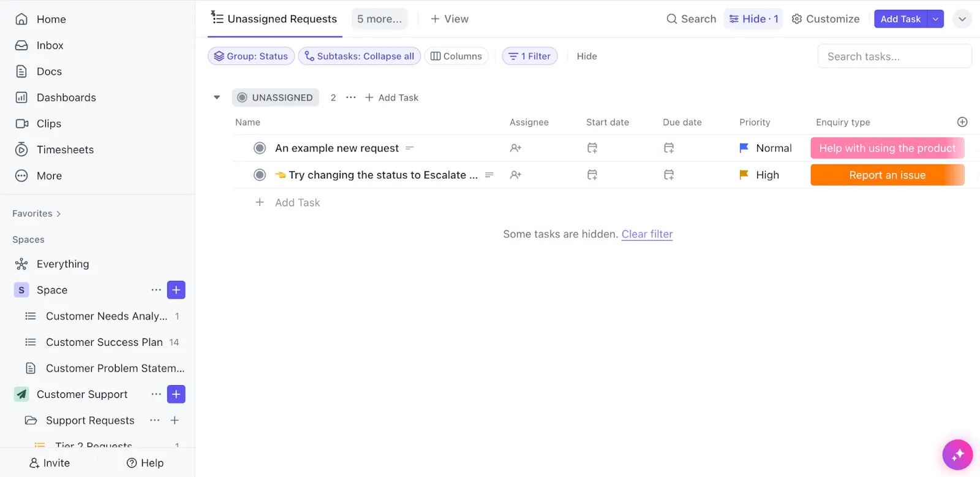Set start date for 'An example new request'
The height and width of the screenshot is (477, 980).
(x=592, y=148)
